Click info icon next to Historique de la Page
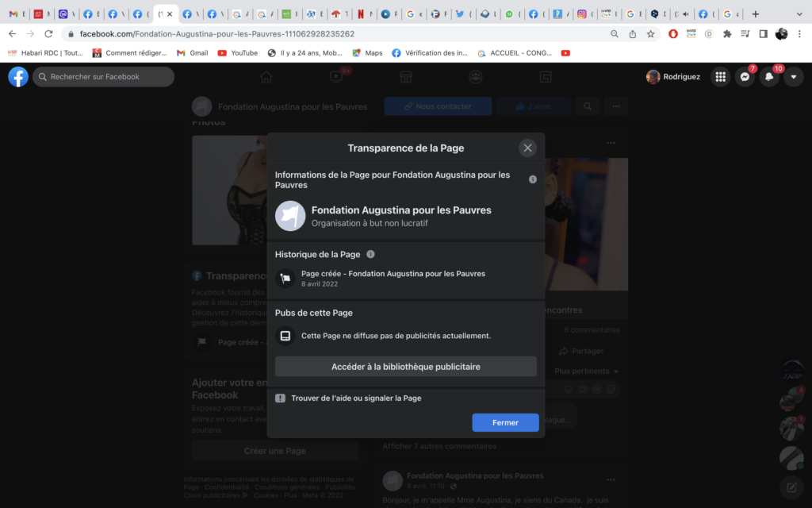This screenshot has height=508, width=812. point(370,254)
